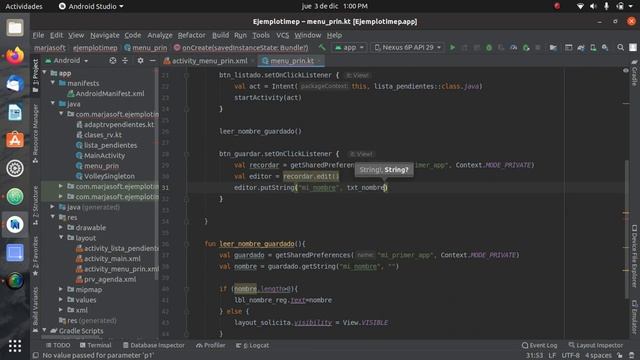Viewport: 640px width, 360px height.
Task: Click UTF-8 encoding in status bar
Action: (570, 356)
